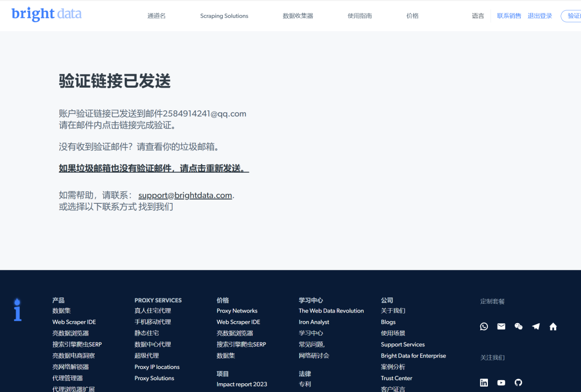Open 使用场景 footer link

tap(393, 333)
